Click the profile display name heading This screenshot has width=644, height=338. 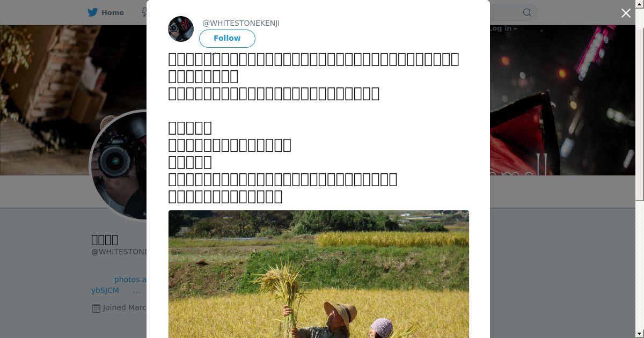[x=105, y=239]
